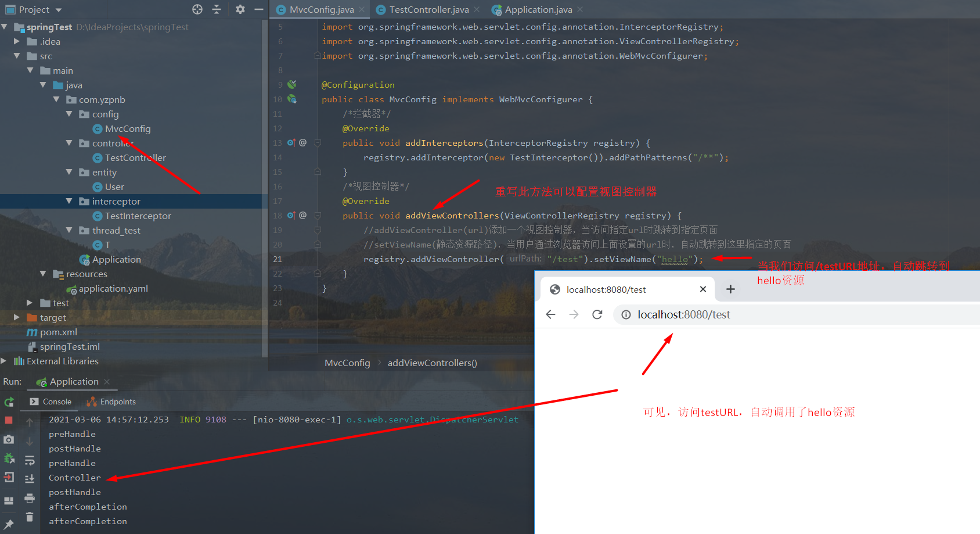
Task: Close the TestController.java tab
Action: [477, 9]
